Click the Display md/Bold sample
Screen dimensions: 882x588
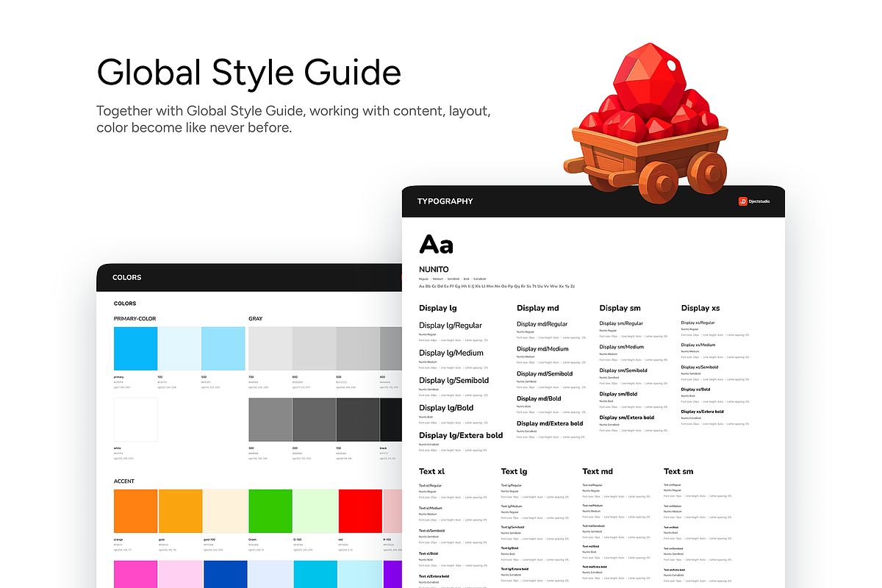tap(539, 399)
